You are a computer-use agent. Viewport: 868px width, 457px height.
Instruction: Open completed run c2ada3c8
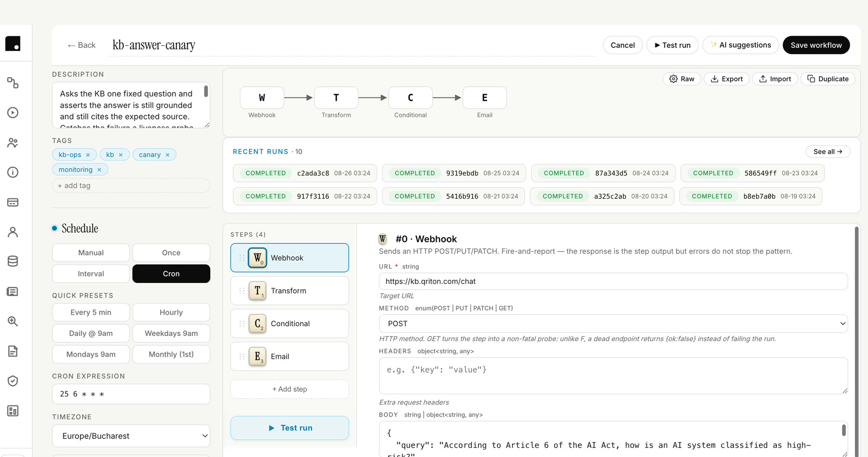coord(305,173)
